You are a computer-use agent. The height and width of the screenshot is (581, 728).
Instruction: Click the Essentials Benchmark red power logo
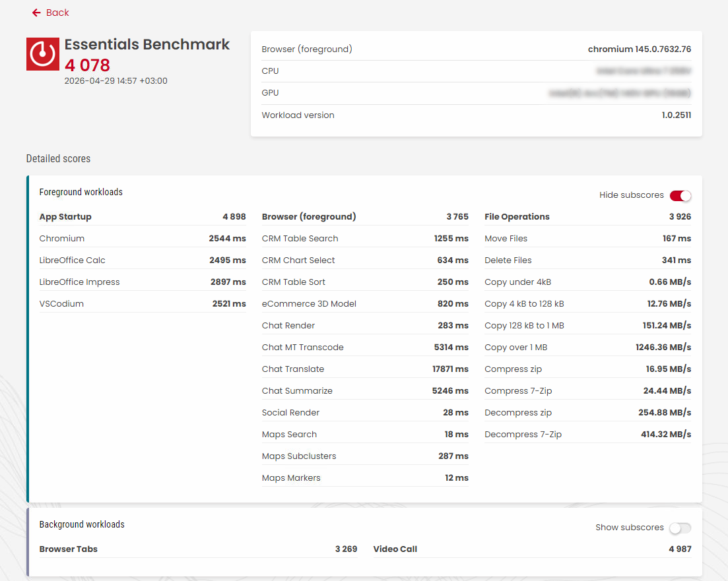point(43,54)
